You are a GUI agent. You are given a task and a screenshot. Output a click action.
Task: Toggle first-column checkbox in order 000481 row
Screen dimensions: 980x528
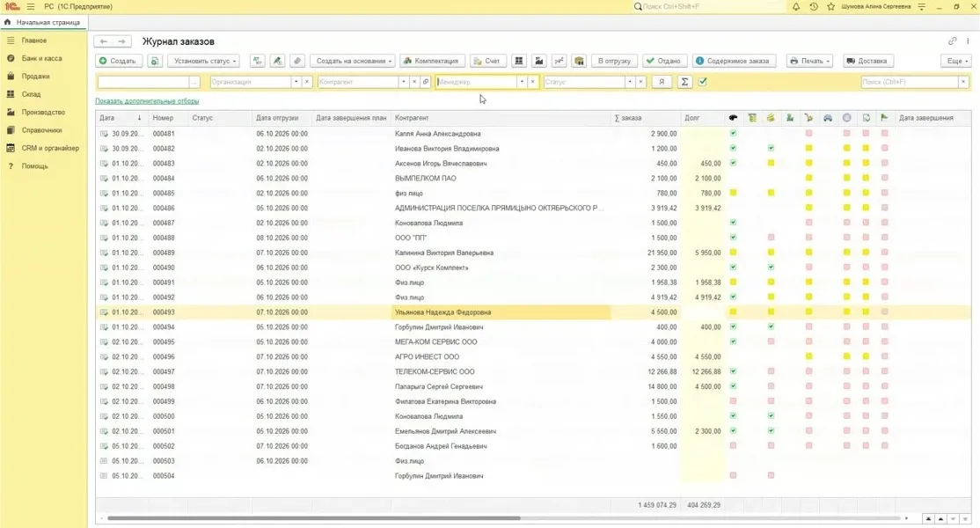(x=733, y=133)
